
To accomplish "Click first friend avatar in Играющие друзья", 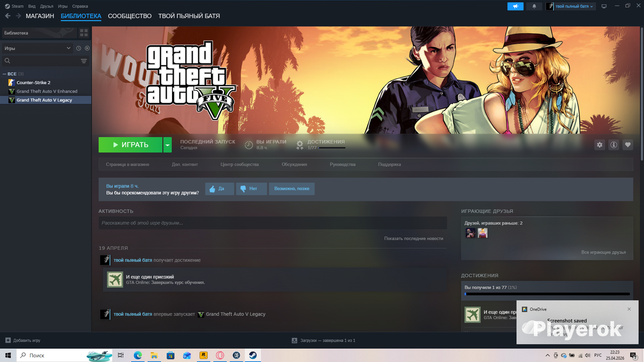I will [x=471, y=233].
